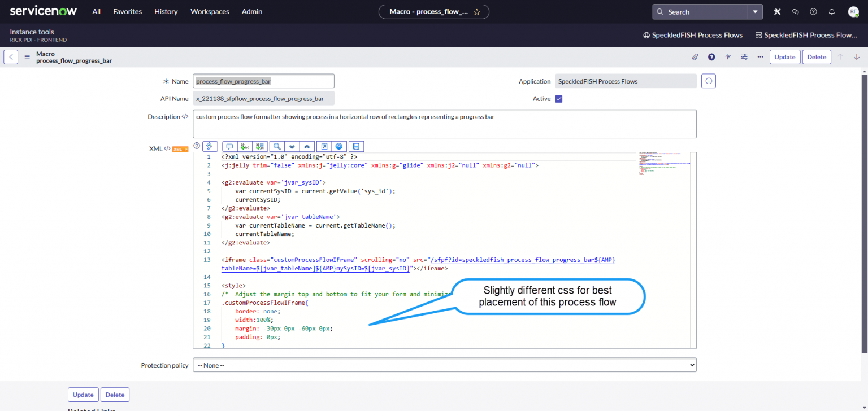Open the search options dropdown arrow
The width and height of the screenshot is (868, 411).
(756, 11)
